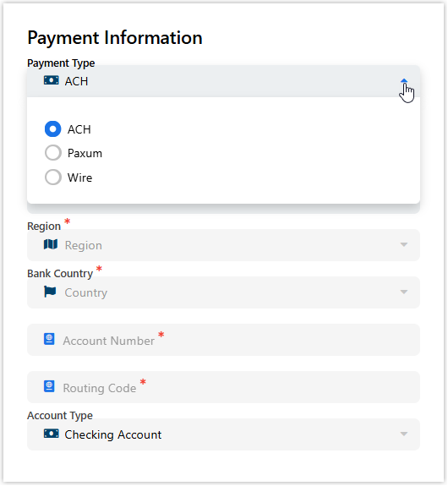Click the Payment Information heading
The height and width of the screenshot is (486, 448).
(115, 38)
